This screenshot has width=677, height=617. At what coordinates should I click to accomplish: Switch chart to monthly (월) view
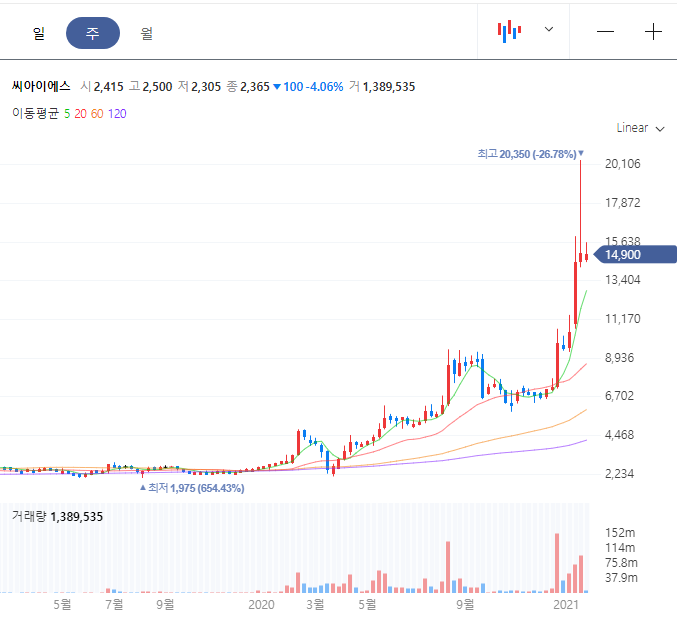point(146,33)
